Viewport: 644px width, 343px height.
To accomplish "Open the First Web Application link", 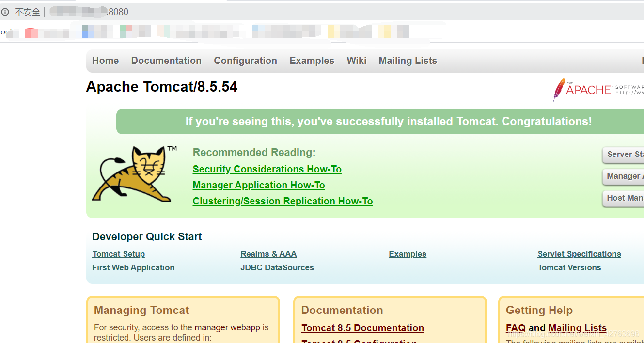I will (x=133, y=267).
